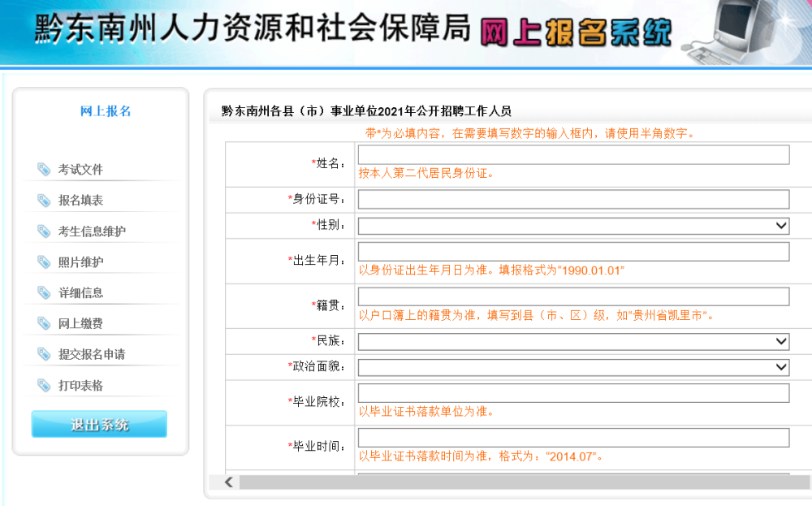Click the tag icon beside 考试文件
The height and width of the screenshot is (506, 812).
tap(44, 169)
